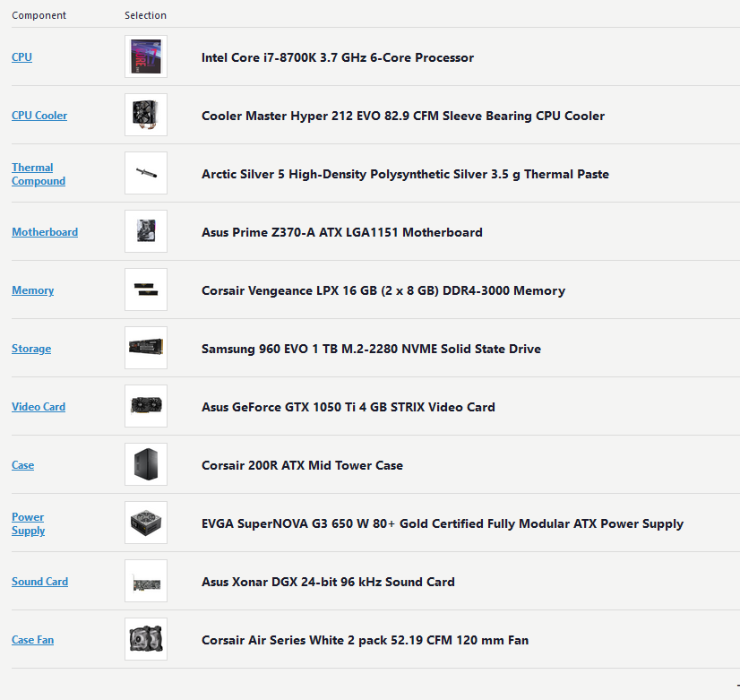740x700 pixels.
Task: Click the Component column header
Action: 39,15
